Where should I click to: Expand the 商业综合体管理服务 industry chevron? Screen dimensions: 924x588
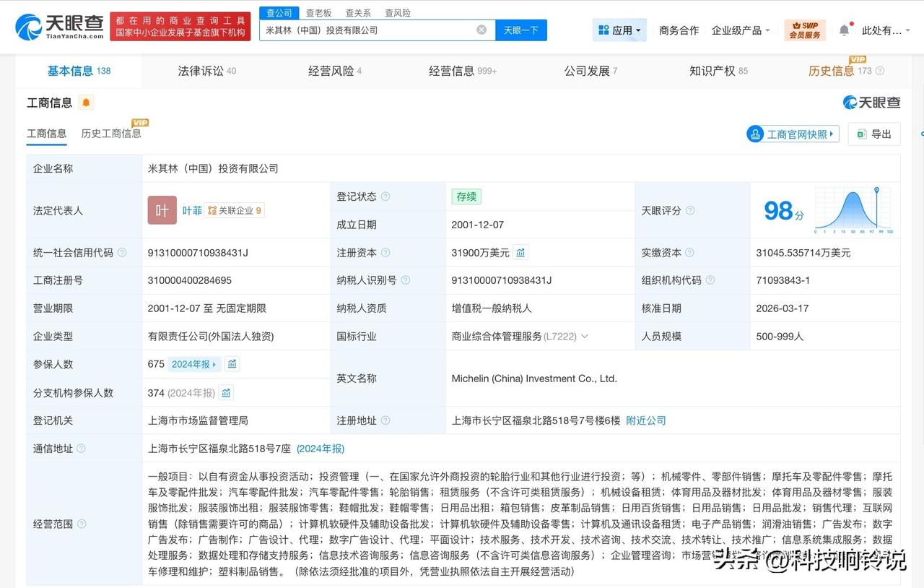(x=585, y=336)
